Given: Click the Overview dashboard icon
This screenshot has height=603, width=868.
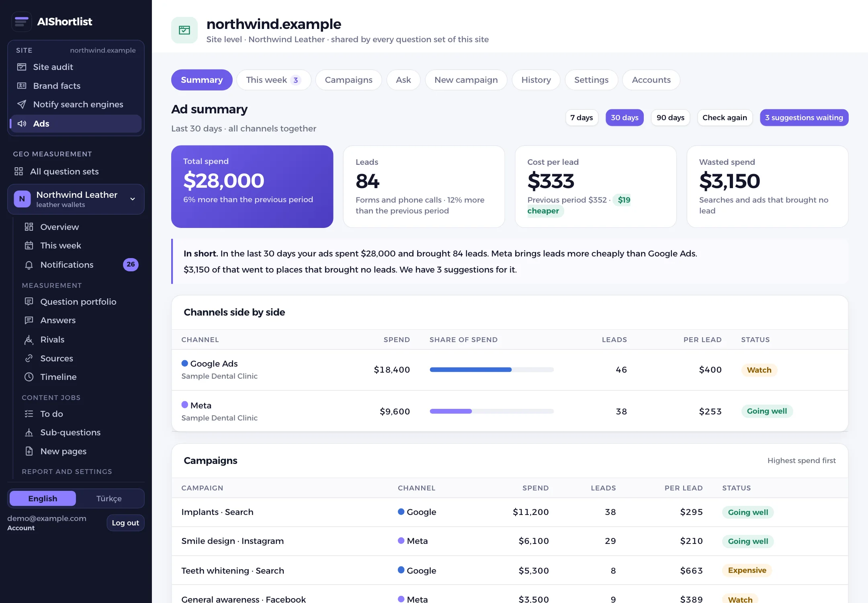Looking at the screenshot, I should [x=29, y=227].
